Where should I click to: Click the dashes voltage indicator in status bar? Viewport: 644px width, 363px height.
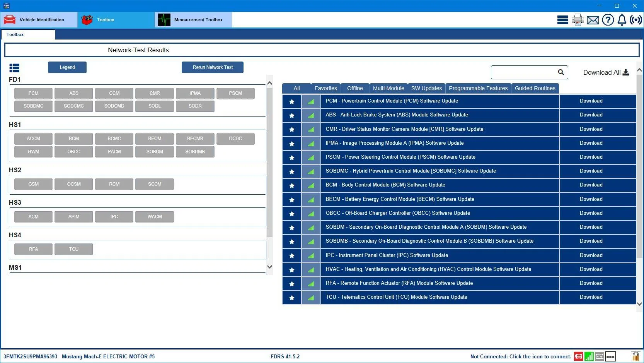pyautogui.click(x=610, y=356)
